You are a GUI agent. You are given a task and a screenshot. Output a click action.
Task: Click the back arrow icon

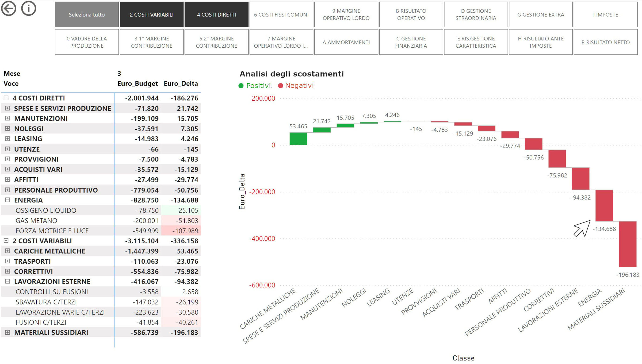pos(9,9)
